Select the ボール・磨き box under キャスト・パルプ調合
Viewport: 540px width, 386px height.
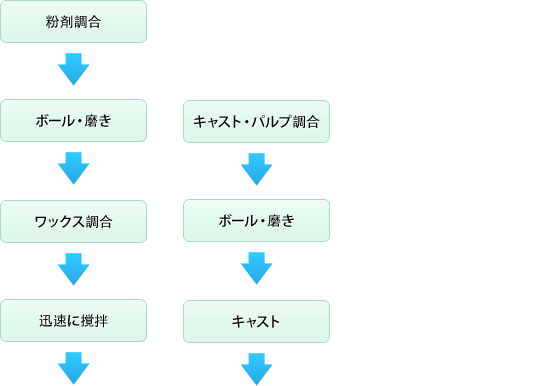click(256, 220)
